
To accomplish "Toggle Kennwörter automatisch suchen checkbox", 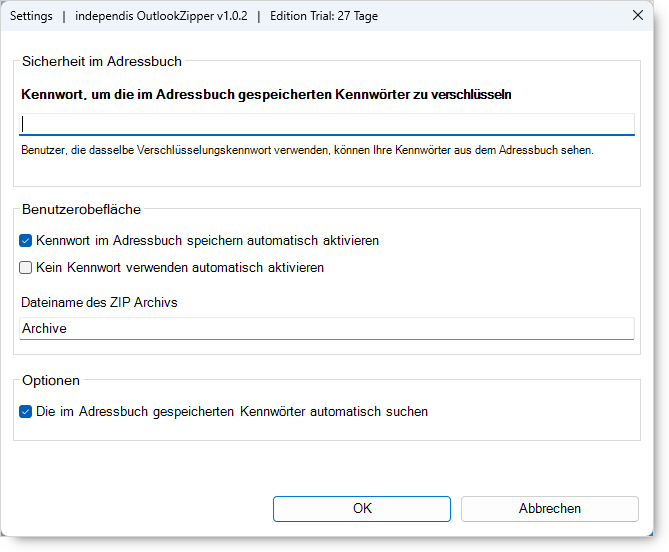I will pyautogui.click(x=26, y=412).
